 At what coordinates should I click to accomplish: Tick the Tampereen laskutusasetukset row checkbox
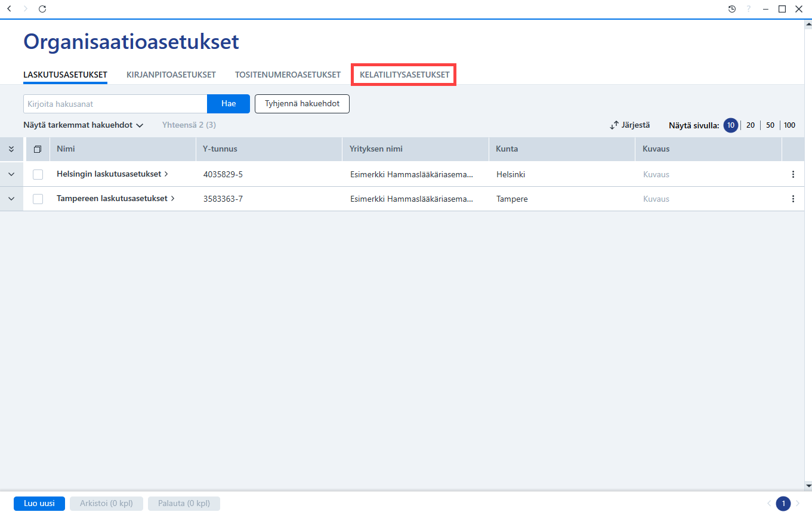click(x=38, y=199)
